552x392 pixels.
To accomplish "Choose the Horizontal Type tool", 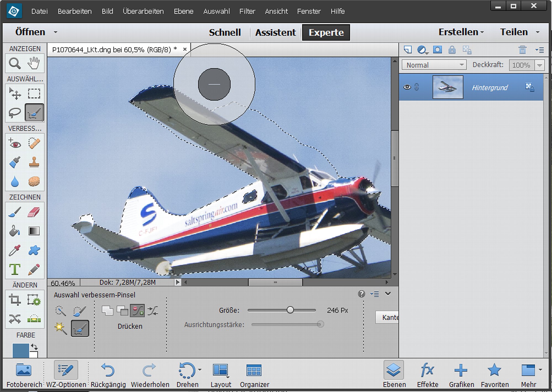I will coord(15,269).
